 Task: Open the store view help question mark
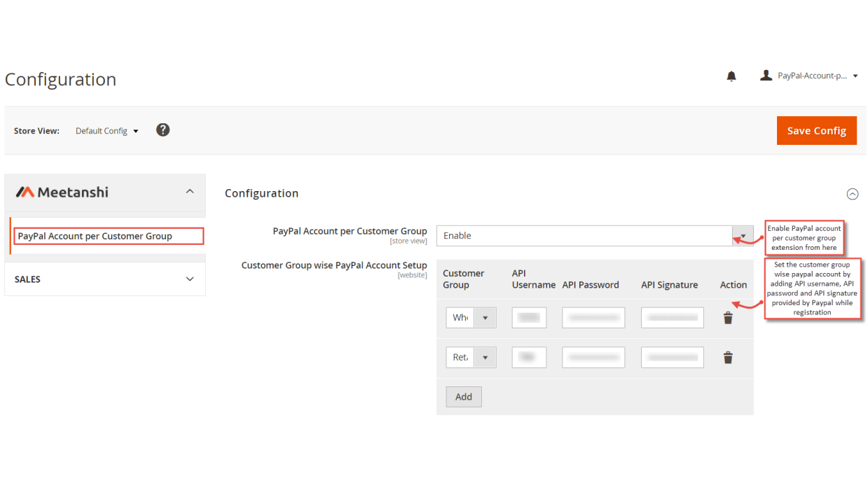[x=163, y=129]
